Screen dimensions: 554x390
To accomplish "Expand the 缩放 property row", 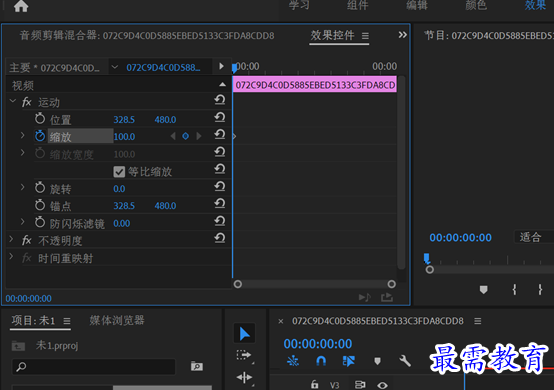I will [x=22, y=135].
